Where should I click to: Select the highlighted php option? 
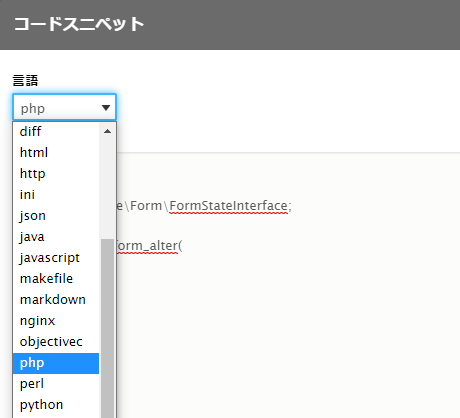tap(56, 363)
